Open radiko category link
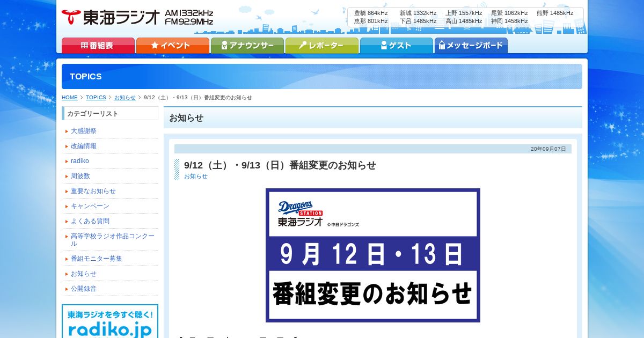 [x=80, y=161]
